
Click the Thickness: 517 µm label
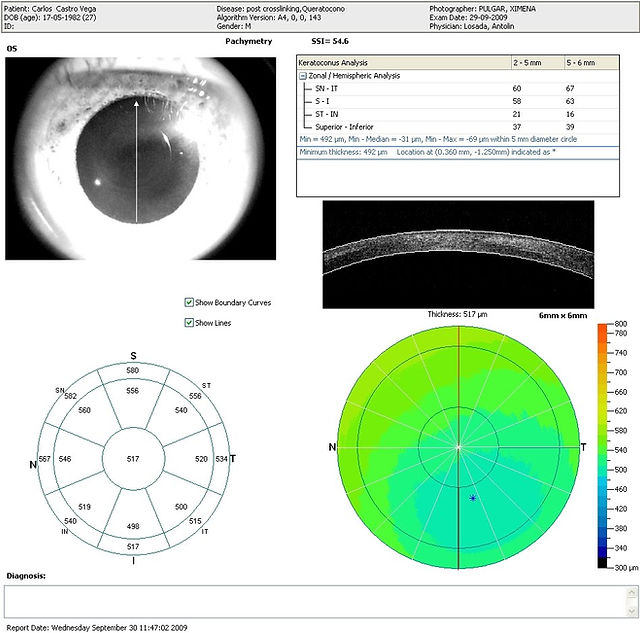point(458,314)
